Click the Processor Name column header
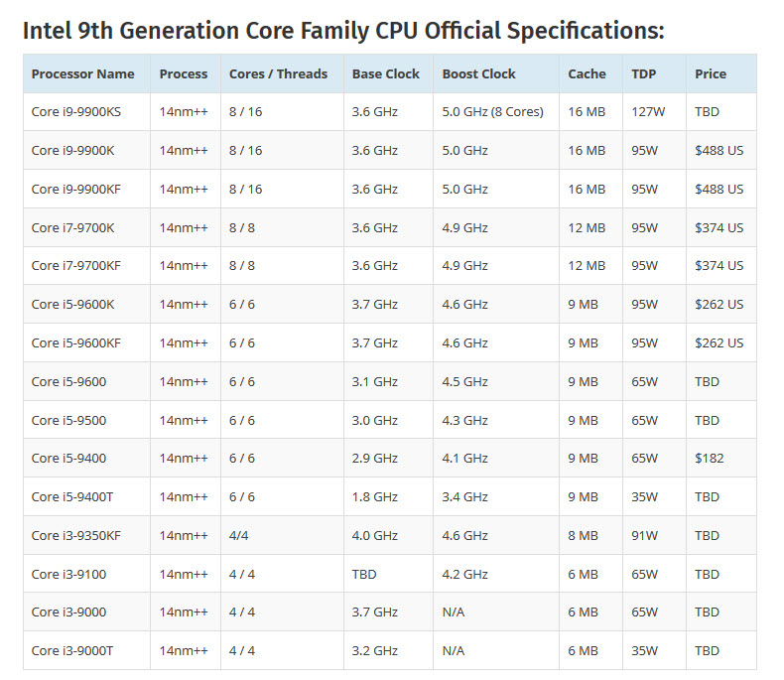The height and width of the screenshot is (680, 784). point(82,73)
